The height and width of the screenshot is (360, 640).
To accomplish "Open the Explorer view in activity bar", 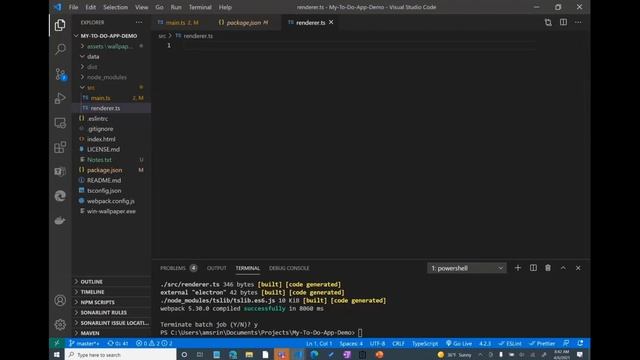I will click(60, 25).
